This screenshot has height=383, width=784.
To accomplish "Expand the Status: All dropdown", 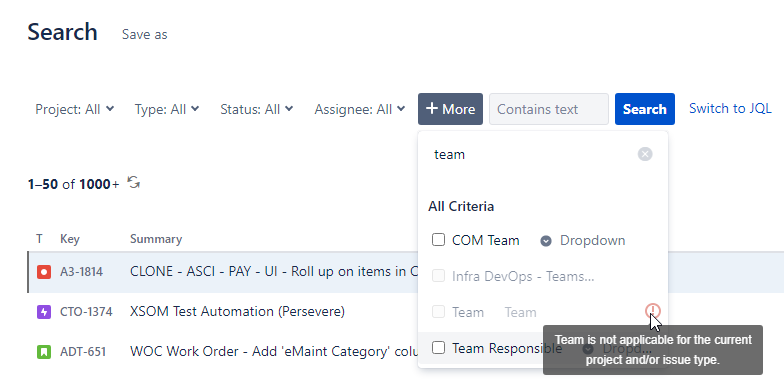I will coord(256,109).
